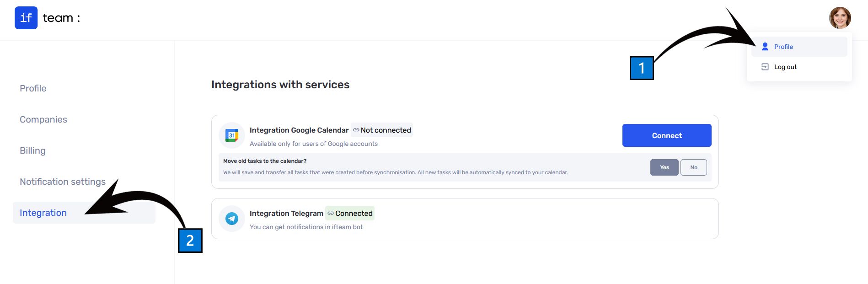The width and height of the screenshot is (868, 284).
Task: Go to Billing in sidebar
Action: click(x=32, y=150)
